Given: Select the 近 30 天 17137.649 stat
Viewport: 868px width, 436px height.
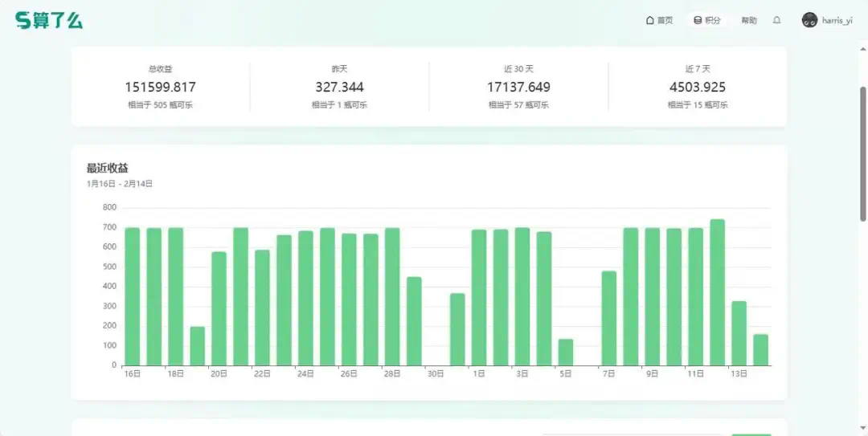Looking at the screenshot, I should click(x=518, y=87).
